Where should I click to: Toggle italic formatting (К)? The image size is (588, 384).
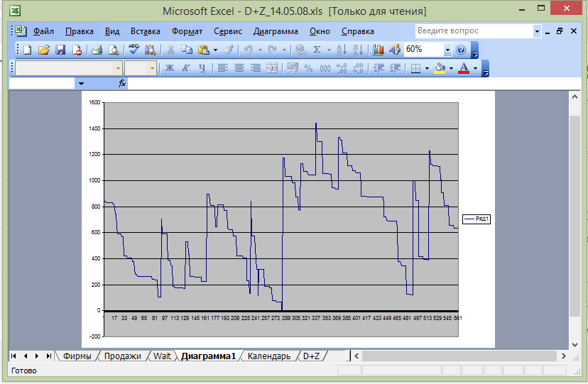(186, 68)
